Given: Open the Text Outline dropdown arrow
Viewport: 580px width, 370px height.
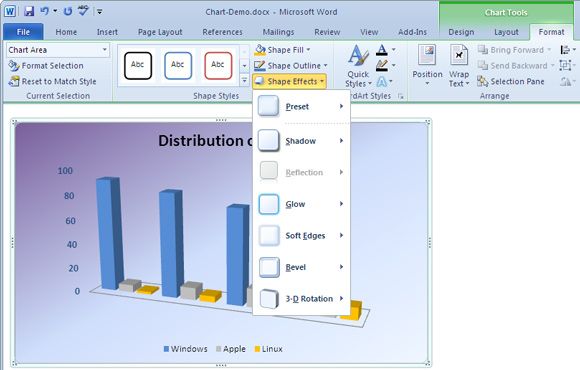Looking at the screenshot, I should (x=394, y=65).
